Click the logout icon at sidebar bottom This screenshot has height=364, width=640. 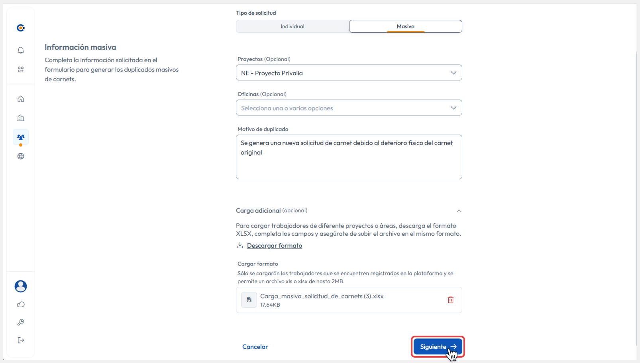coord(20,340)
